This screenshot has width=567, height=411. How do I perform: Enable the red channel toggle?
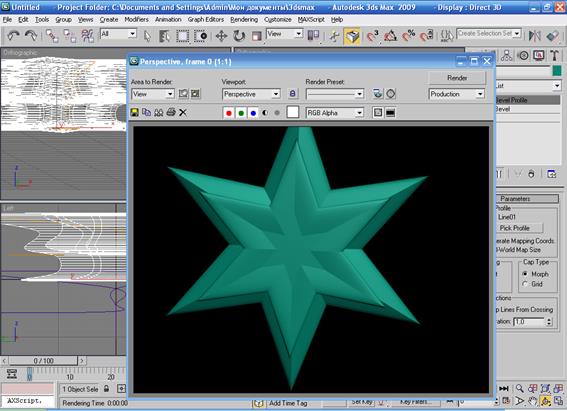(x=229, y=113)
